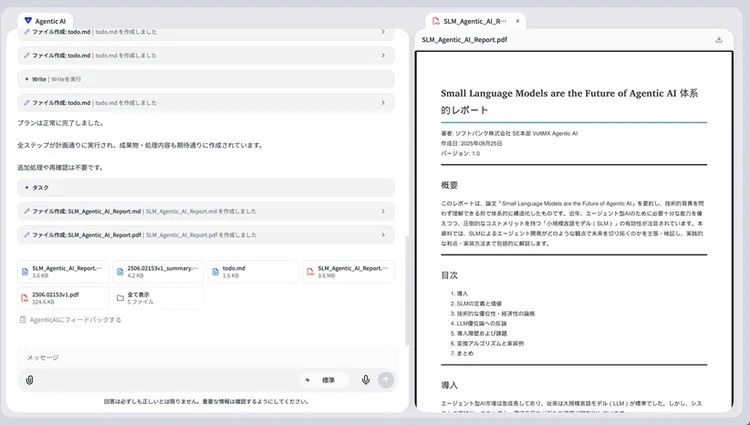Click document icon of 2506.02153v1_summary card
This screenshot has width=750, height=425.
[x=120, y=272]
